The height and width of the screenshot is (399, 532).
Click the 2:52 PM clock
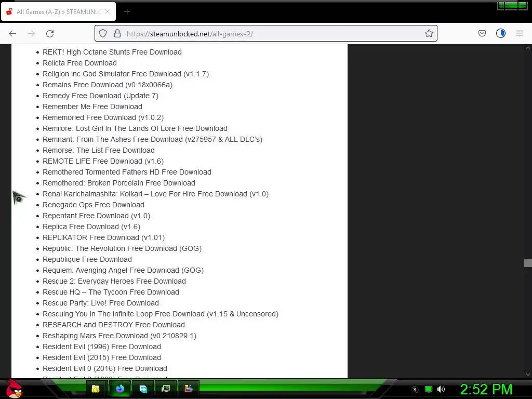click(486, 390)
